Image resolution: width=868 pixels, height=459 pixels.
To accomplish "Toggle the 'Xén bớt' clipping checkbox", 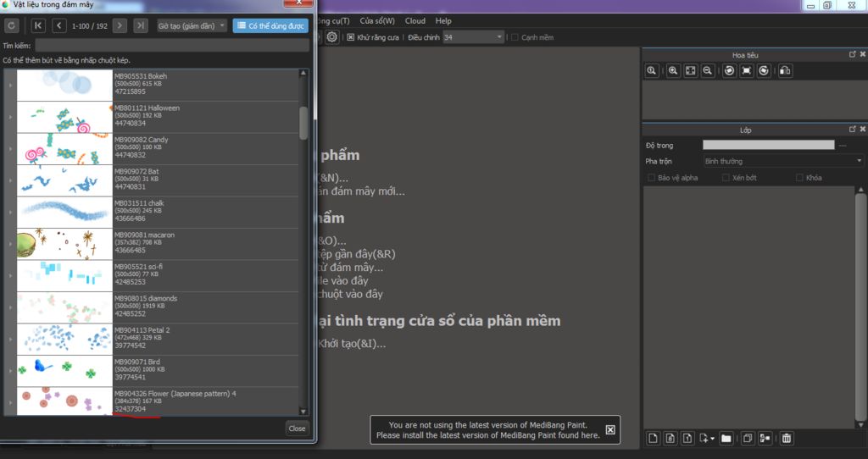I will pyautogui.click(x=726, y=178).
